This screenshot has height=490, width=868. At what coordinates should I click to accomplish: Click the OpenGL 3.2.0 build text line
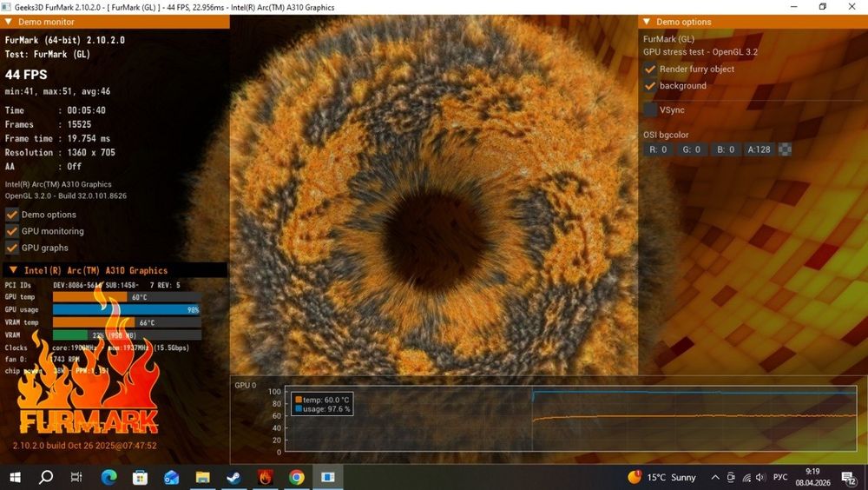point(66,195)
